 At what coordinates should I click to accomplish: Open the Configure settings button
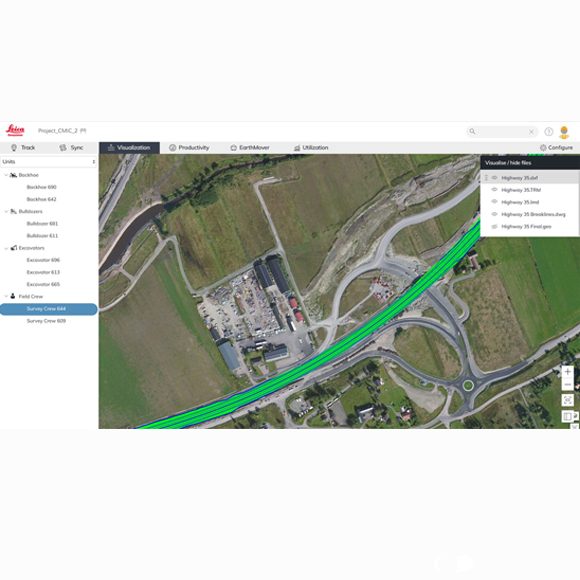click(556, 148)
